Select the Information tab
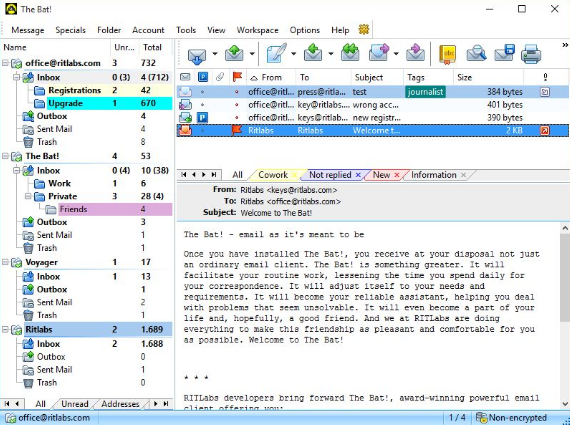Image resolution: width=570 pixels, height=425 pixels. coord(434,175)
